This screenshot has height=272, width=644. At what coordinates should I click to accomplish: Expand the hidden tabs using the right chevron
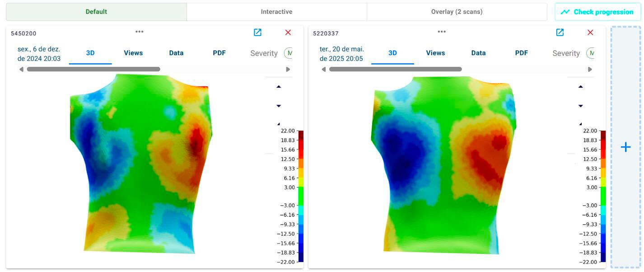289,69
